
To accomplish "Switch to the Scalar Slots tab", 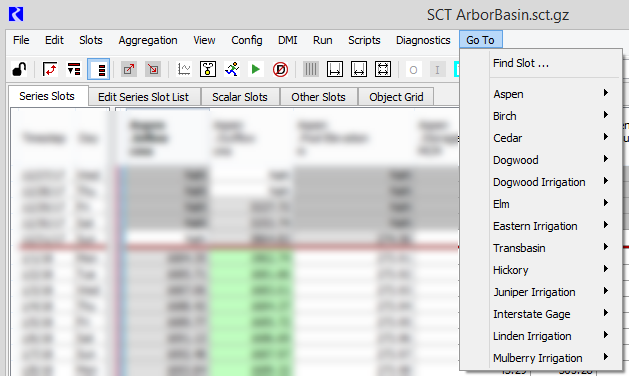I will click(239, 97).
